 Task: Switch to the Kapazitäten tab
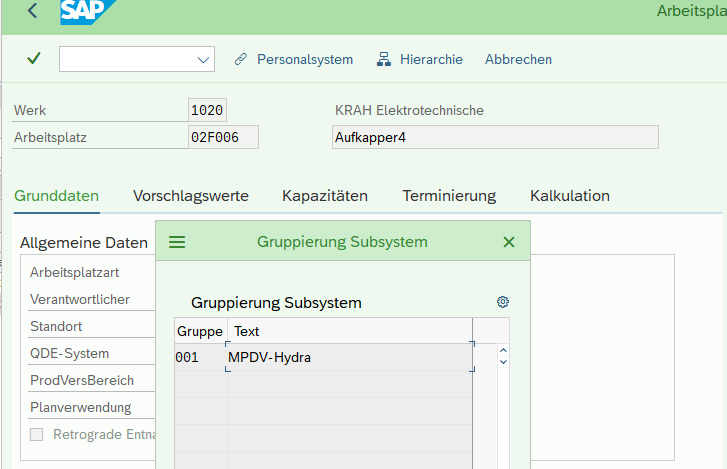tap(325, 196)
